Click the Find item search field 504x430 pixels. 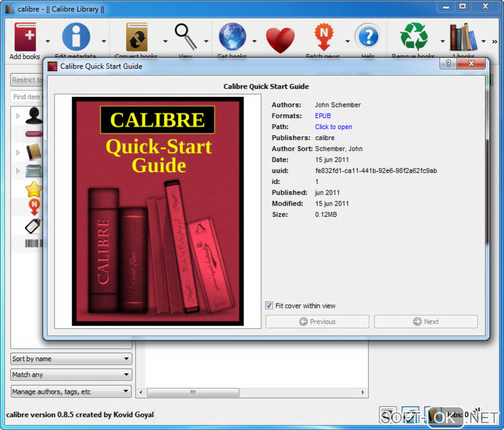point(27,96)
